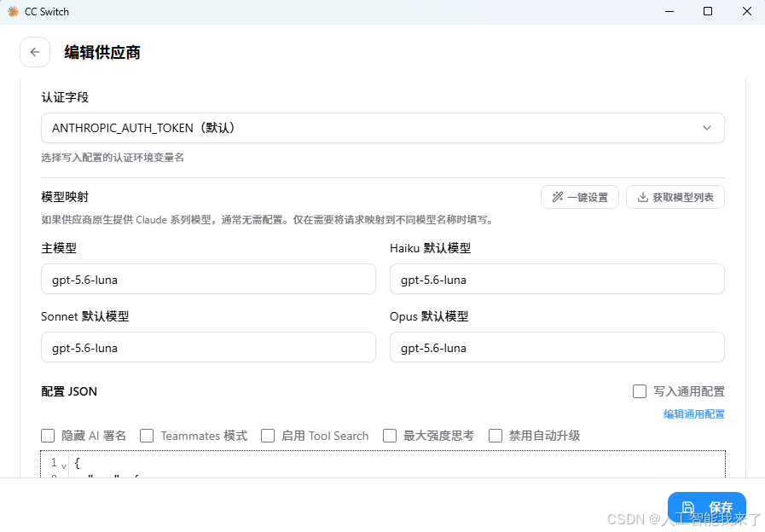The height and width of the screenshot is (532, 765).
Task: Close the CC Switch window
Action: pyautogui.click(x=747, y=11)
